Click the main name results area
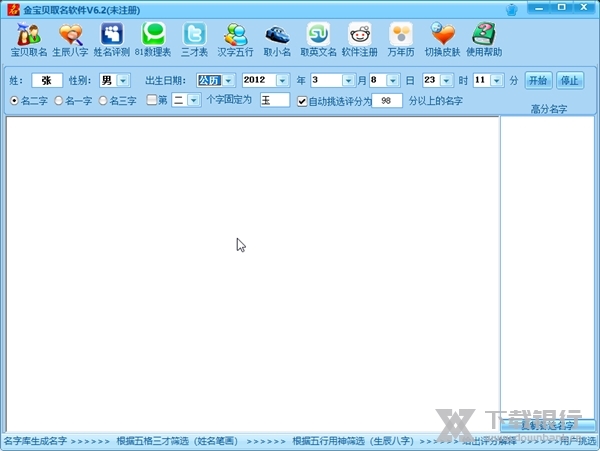 pos(253,274)
